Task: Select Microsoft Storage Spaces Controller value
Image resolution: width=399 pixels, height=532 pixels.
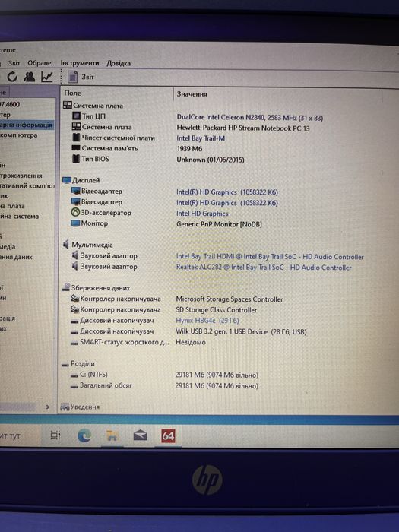Action: tap(230, 299)
